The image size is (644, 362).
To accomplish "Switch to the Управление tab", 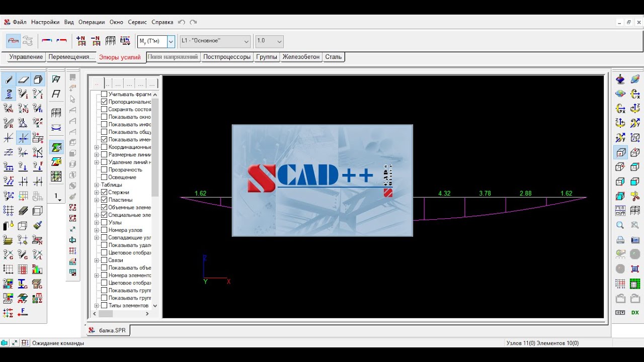I will tap(26, 57).
